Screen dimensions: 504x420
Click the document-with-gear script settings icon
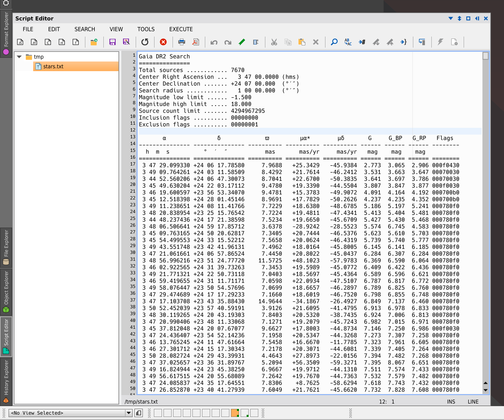pyautogui.click(x=454, y=42)
